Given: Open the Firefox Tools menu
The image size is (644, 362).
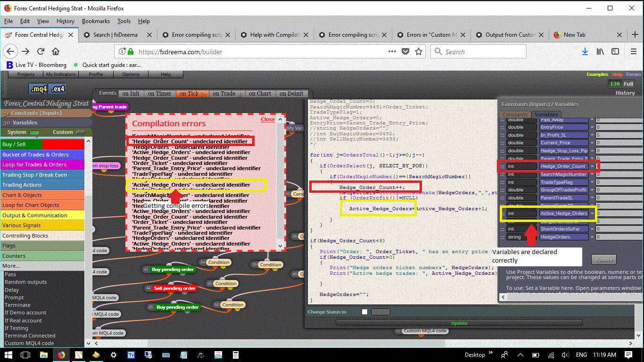Looking at the screenshot, I should (124, 21).
